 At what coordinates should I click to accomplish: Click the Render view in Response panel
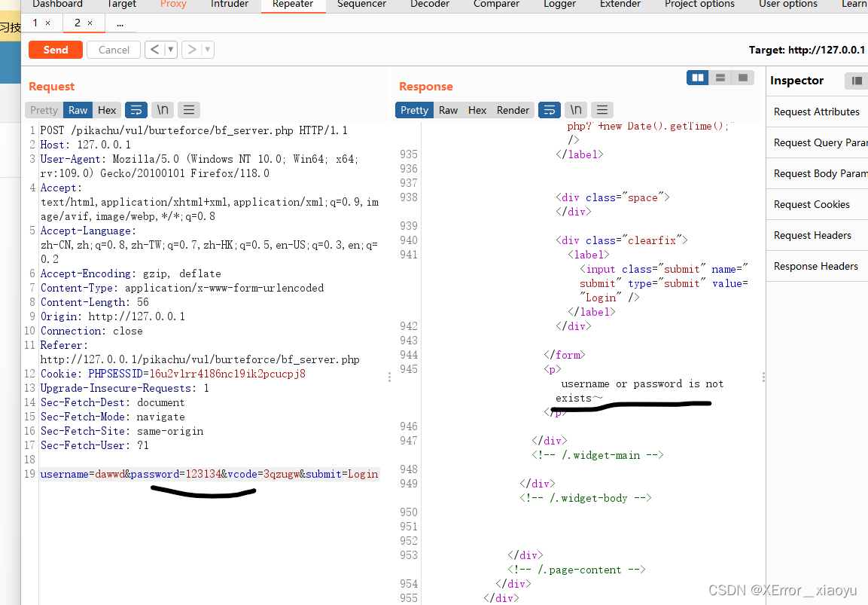coord(513,110)
